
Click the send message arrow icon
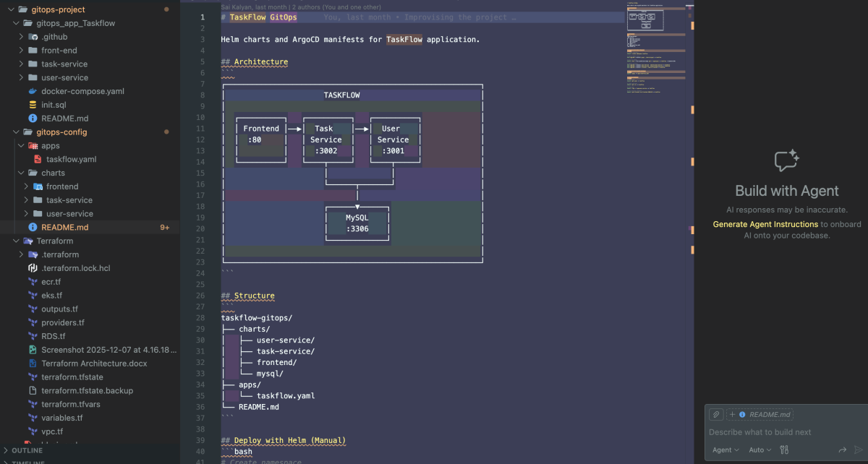[x=859, y=450]
